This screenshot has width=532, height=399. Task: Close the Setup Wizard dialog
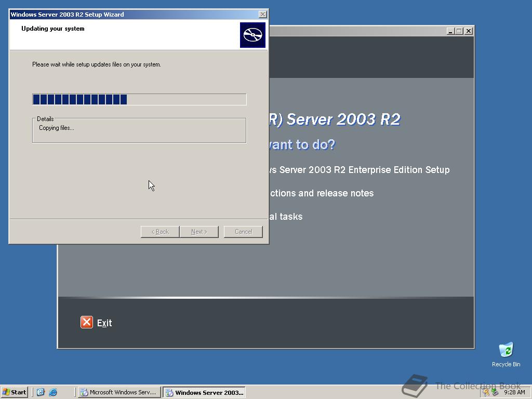pyautogui.click(x=262, y=14)
